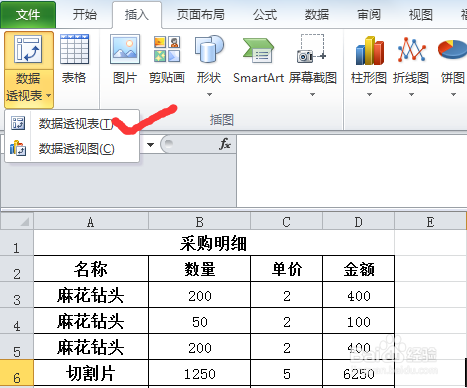Click 麻花钻头 cell in row 5

[91, 347]
